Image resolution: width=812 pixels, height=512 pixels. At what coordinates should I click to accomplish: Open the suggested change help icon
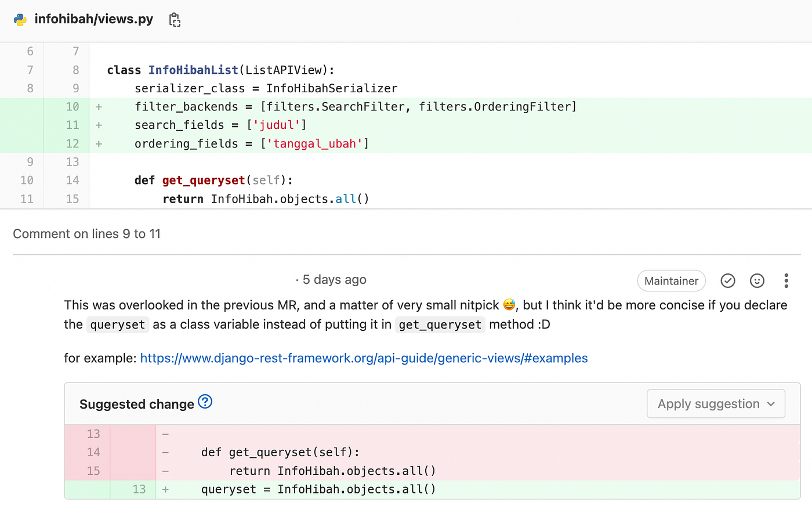205,401
